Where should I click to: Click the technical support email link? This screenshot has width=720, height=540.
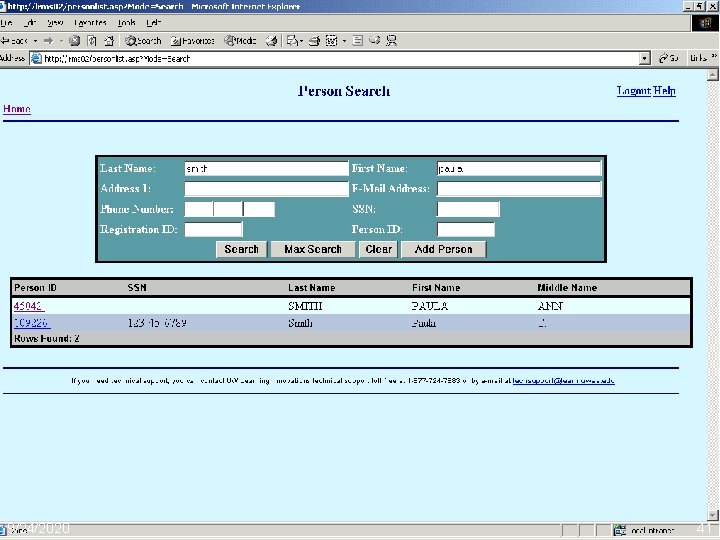(563, 381)
